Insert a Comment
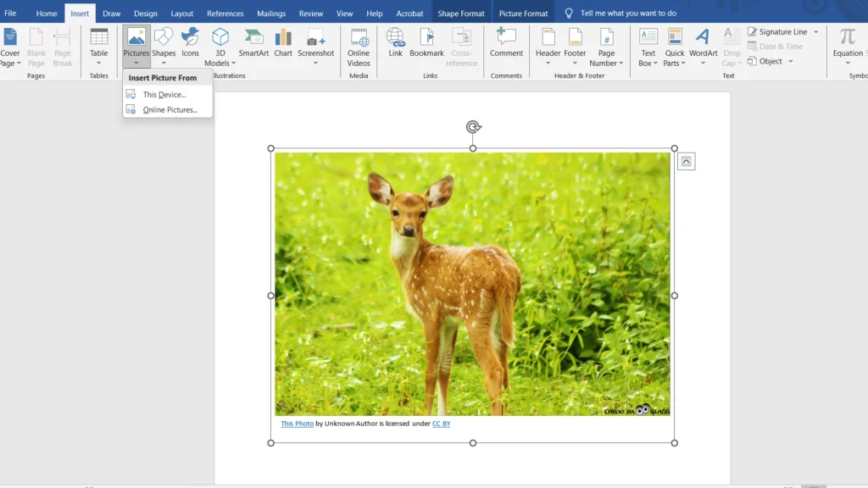This screenshot has height=488, width=868. [506, 44]
